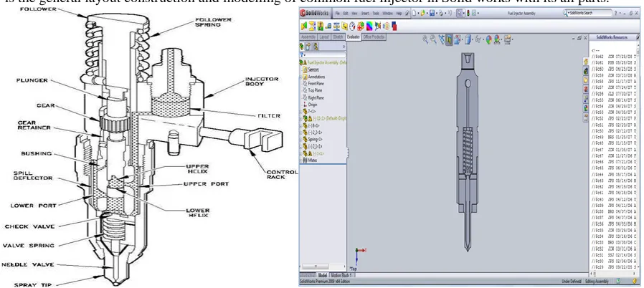Screen dimensions: 644x288
Task: Select the Motion Study 1 tab
Action: pos(341,276)
